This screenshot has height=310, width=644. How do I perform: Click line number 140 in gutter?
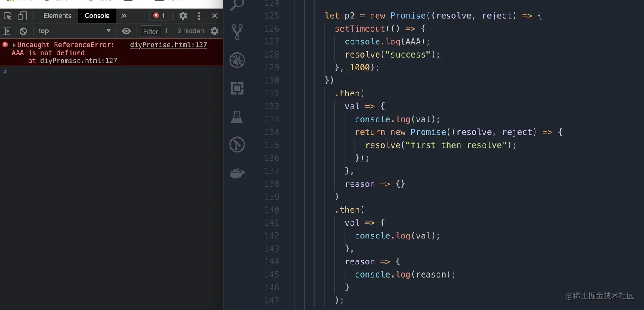pos(271,210)
